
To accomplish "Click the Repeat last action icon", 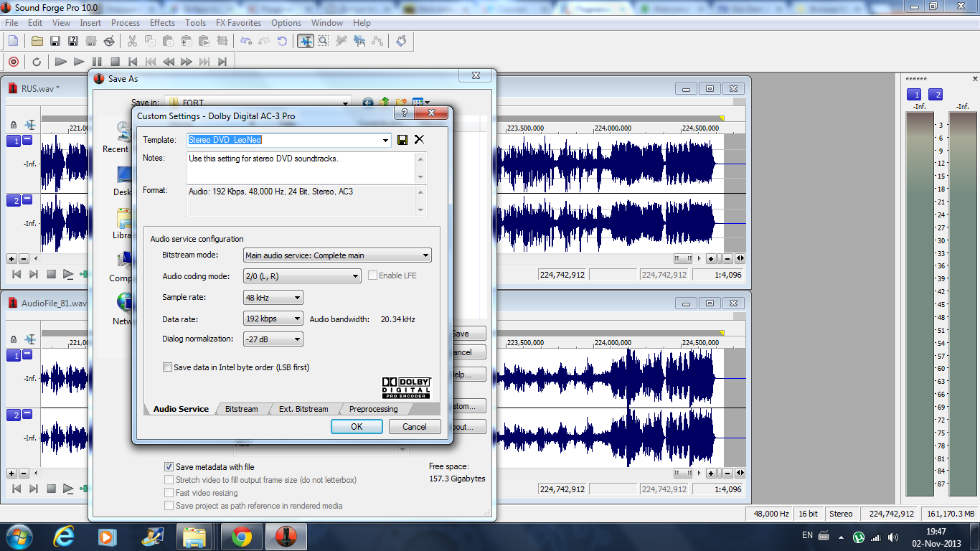I will [x=282, y=41].
